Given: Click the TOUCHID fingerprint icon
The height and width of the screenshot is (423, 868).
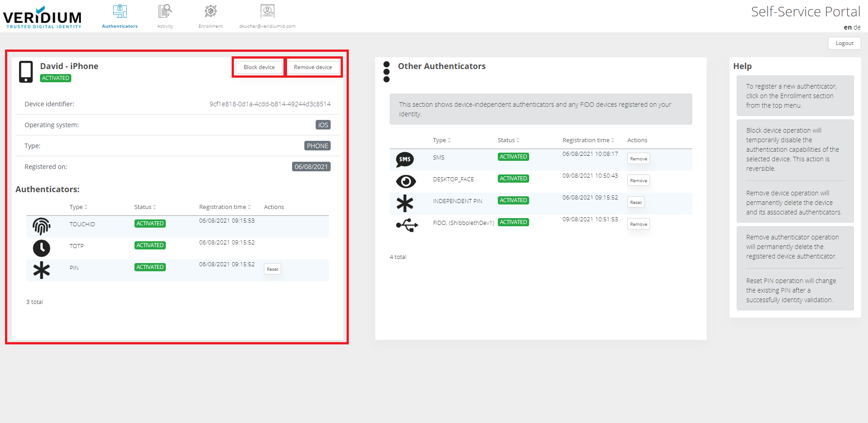Looking at the screenshot, I should pyautogui.click(x=41, y=226).
